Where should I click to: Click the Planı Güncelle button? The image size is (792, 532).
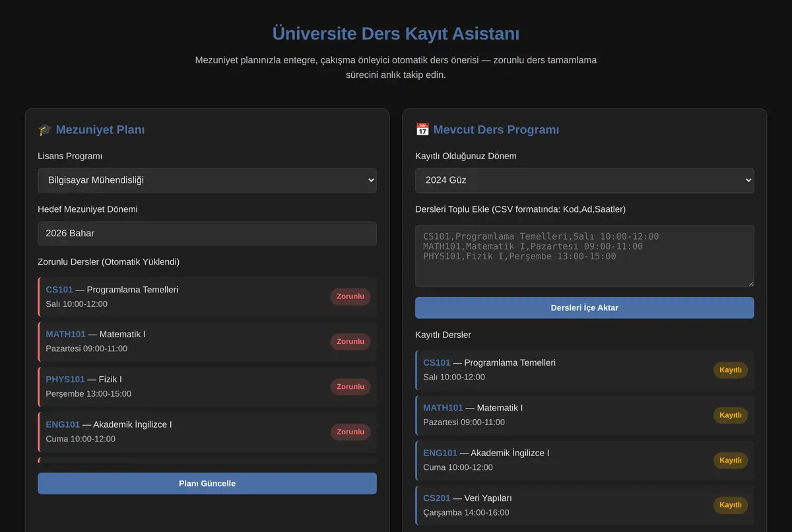(x=207, y=483)
